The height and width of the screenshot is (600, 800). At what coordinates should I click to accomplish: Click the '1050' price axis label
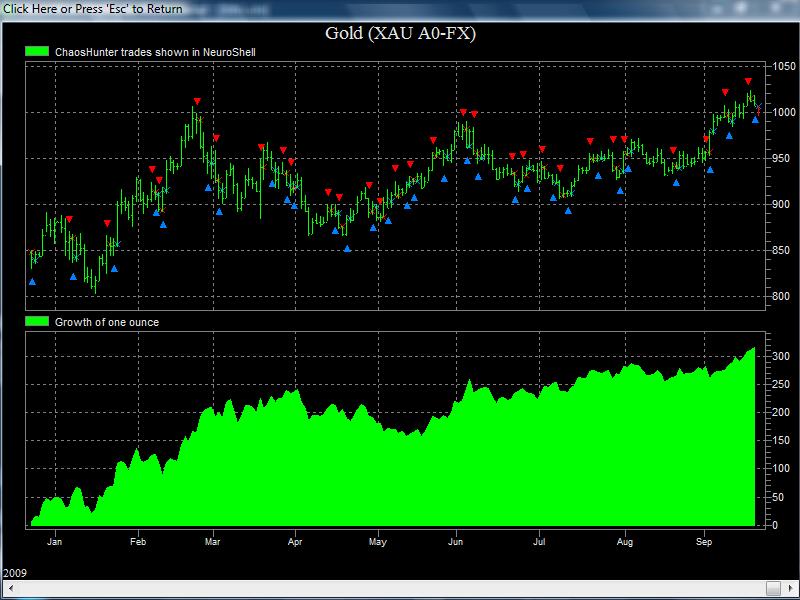pyautogui.click(x=784, y=66)
